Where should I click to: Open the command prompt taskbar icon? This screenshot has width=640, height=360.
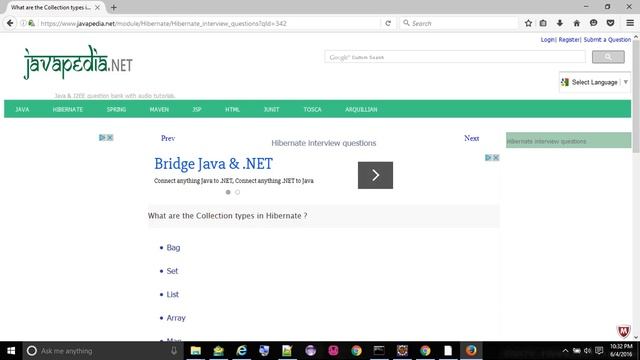pos(379,351)
